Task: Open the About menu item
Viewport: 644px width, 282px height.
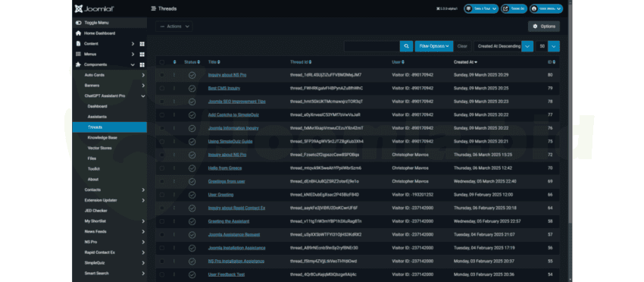Action: (93, 179)
